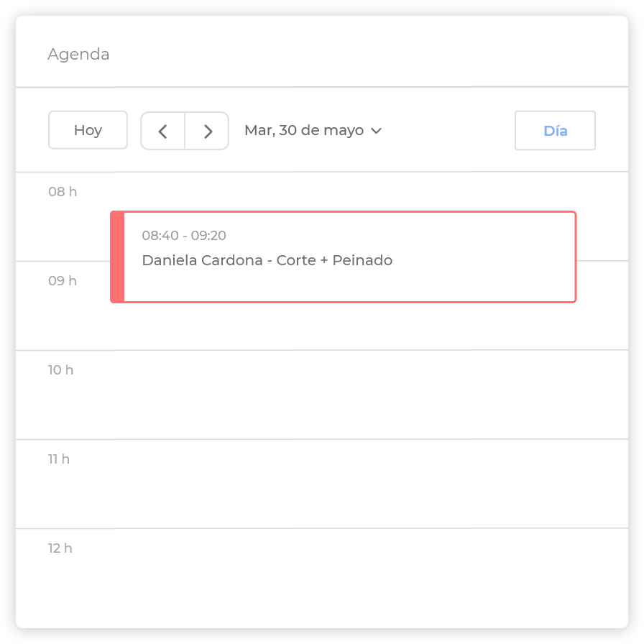Expand the date chevron beside 'Mar, 30 de mayo'
The image size is (644, 644).
(376, 131)
